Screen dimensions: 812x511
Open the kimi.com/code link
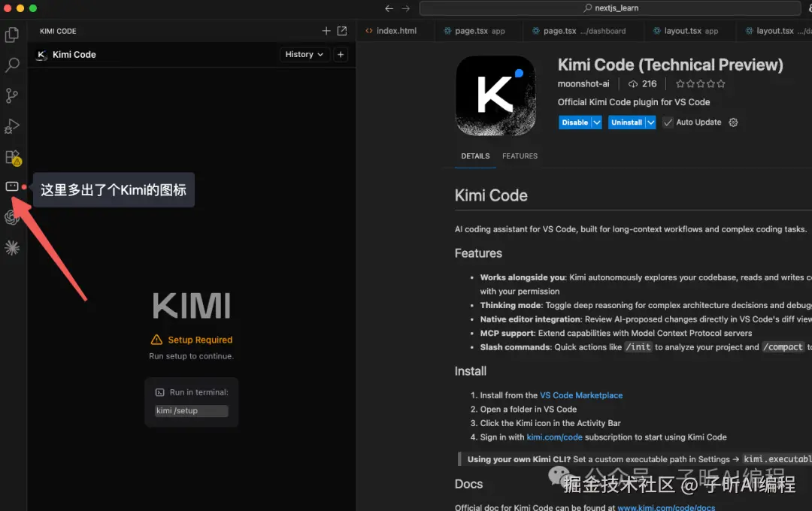(554, 437)
